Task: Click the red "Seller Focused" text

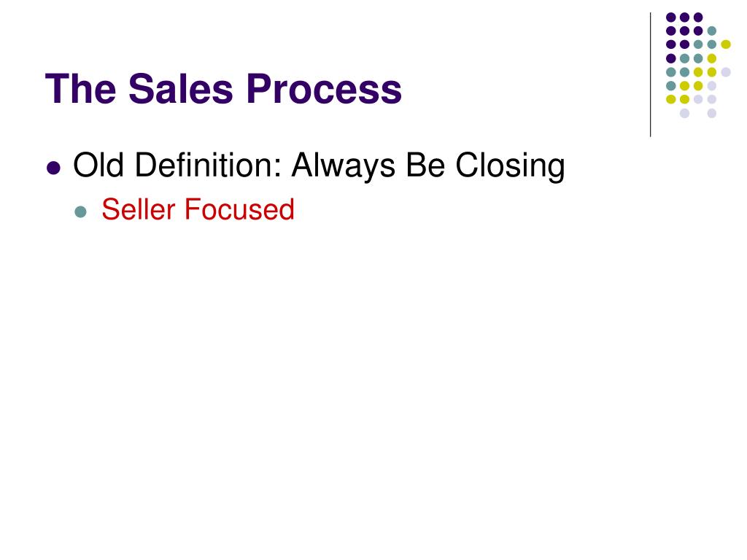Action: pos(198,209)
